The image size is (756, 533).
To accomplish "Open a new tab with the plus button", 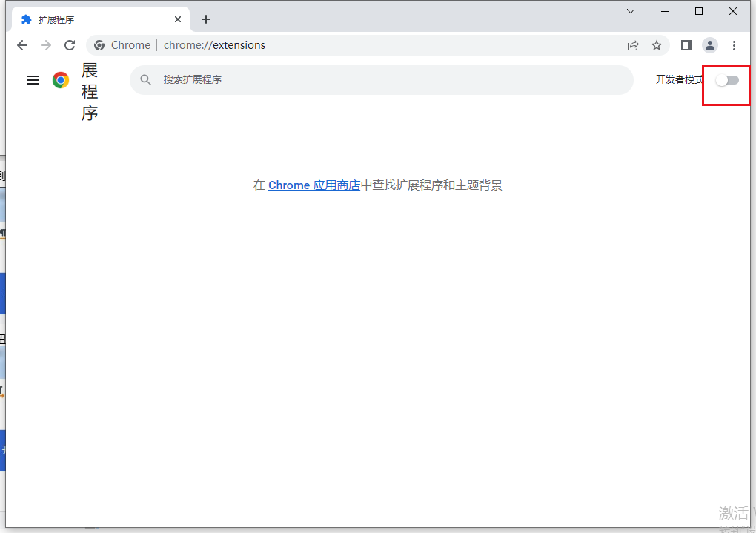I will point(206,19).
